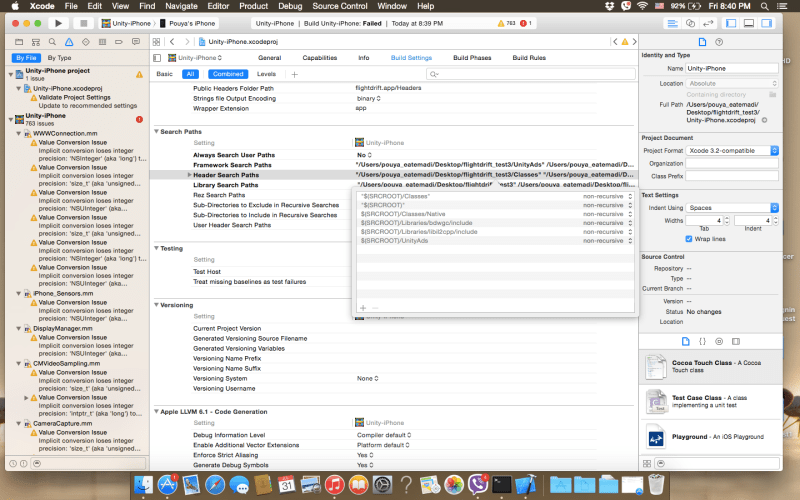
Task: Open the Product menu
Action: 254,6
